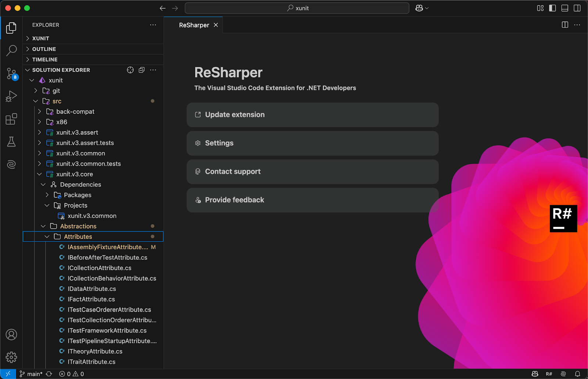Expand xunit.v3.common.tests project
This screenshot has height=379, width=588.
(x=39, y=164)
